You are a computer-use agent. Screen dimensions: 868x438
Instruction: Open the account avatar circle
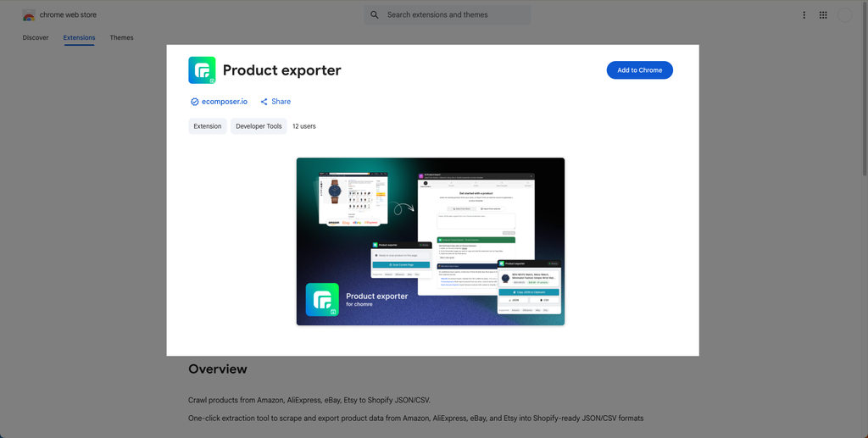[x=844, y=15]
